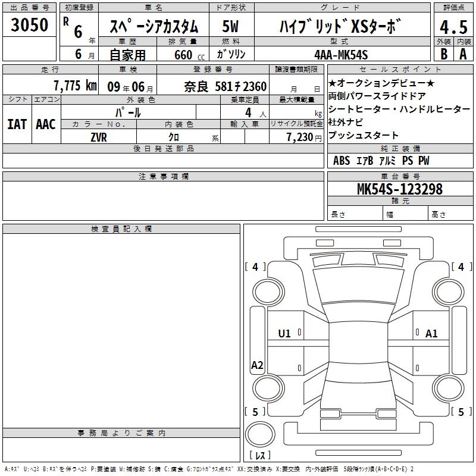Select vehicle history 自家用
This screenshot has height=476, width=476.
pos(127,55)
